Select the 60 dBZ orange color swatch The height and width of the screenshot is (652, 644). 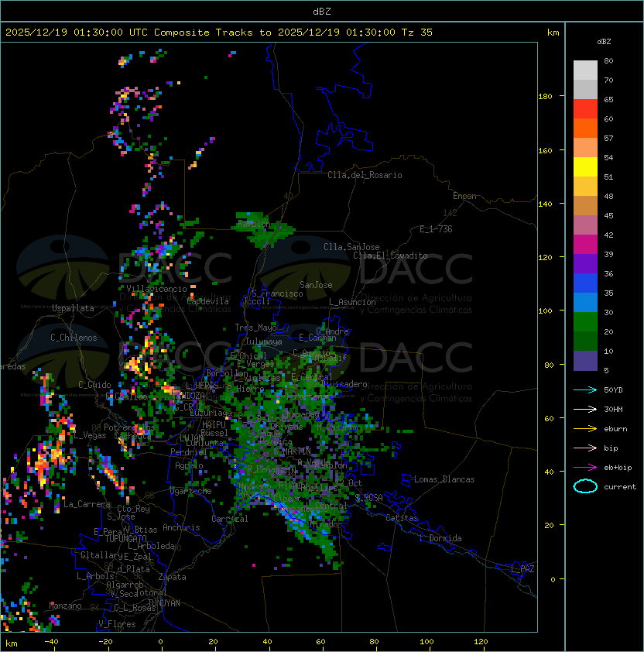[x=585, y=128]
